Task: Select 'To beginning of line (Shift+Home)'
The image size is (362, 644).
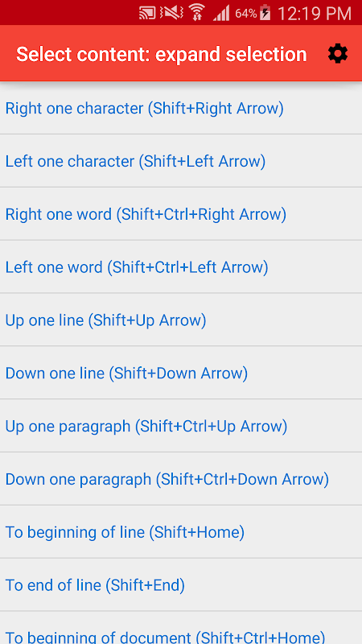Action: [x=181, y=532]
